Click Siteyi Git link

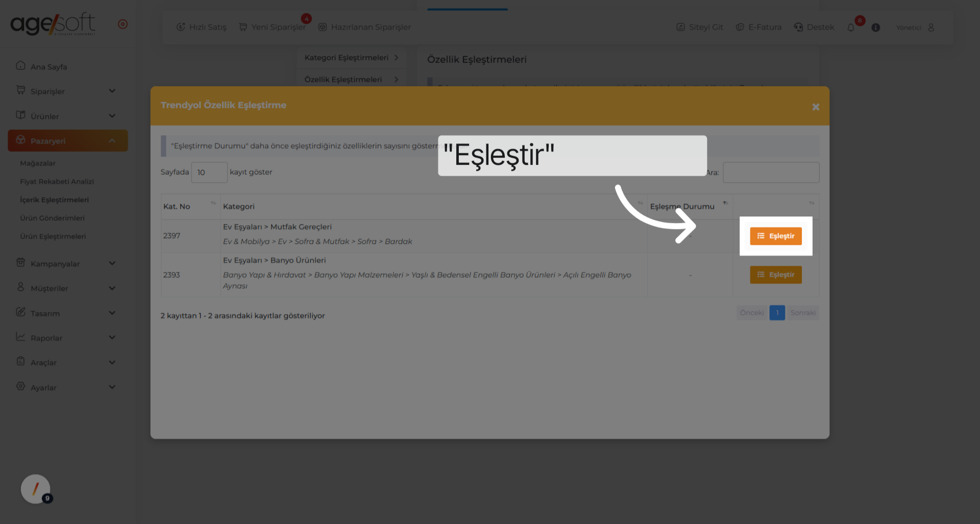click(699, 27)
